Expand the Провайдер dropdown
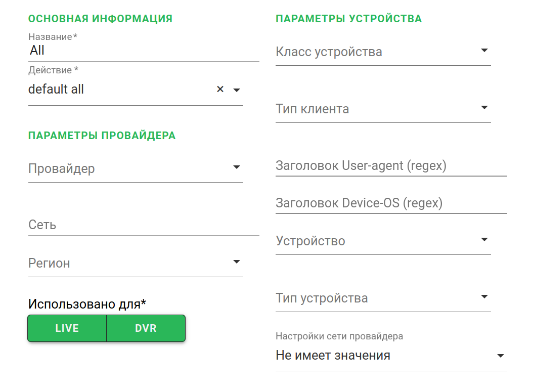 236,167
